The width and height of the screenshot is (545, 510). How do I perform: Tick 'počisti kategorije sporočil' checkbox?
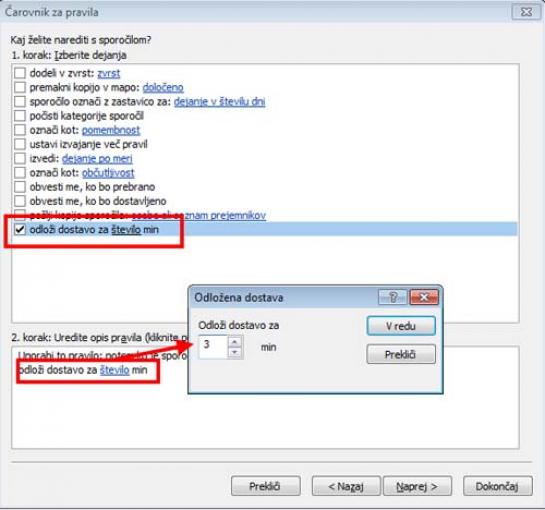pyautogui.click(x=20, y=116)
